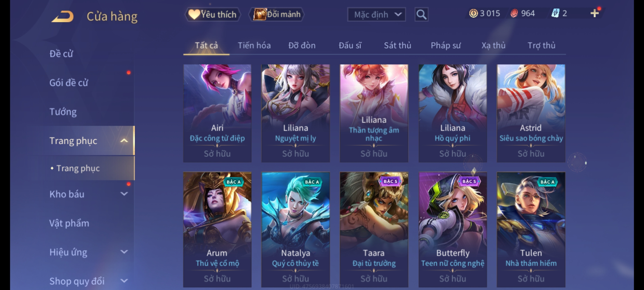The width and height of the screenshot is (644, 290).
Task: Switch to the Sát thủ tab
Action: [397, 45]
